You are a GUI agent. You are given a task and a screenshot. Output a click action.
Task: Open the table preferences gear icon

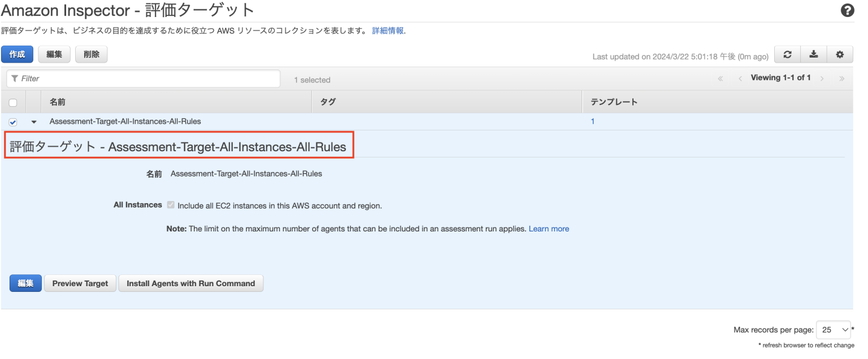click(x=840, y=54)
